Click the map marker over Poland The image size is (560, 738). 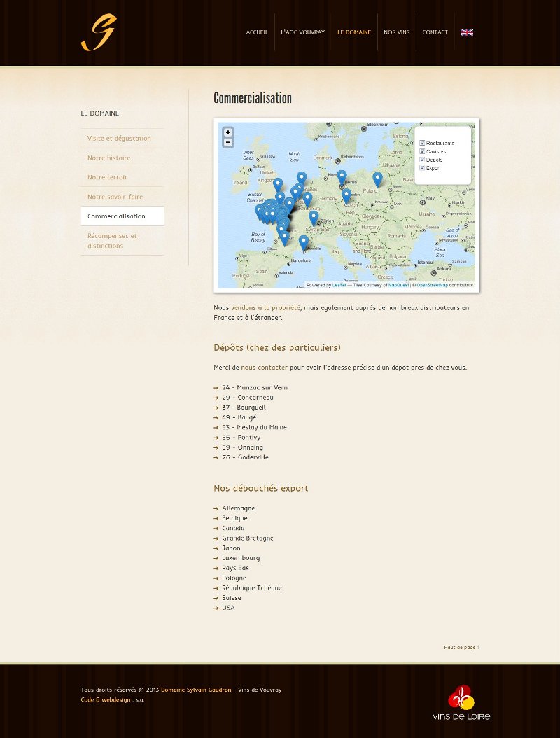pyautogui.click(x=377, y=179)
